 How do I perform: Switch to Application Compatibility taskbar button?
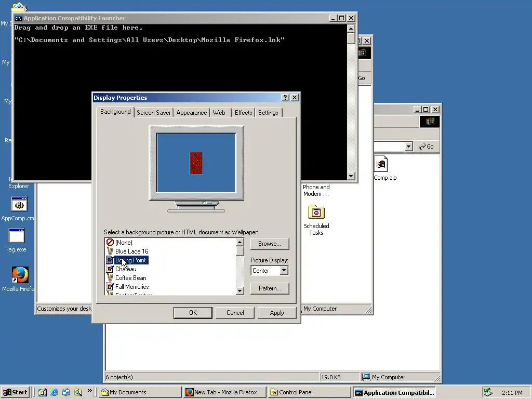point(394,392)
